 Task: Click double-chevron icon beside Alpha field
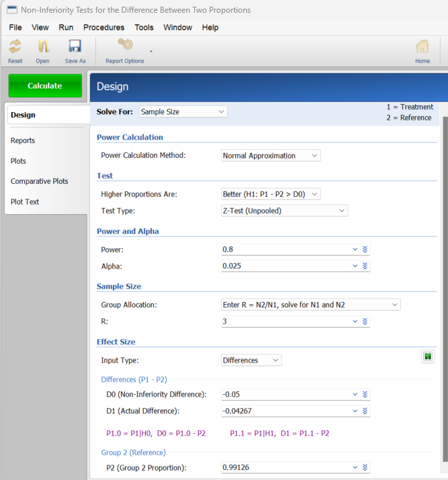coord(365,266)
